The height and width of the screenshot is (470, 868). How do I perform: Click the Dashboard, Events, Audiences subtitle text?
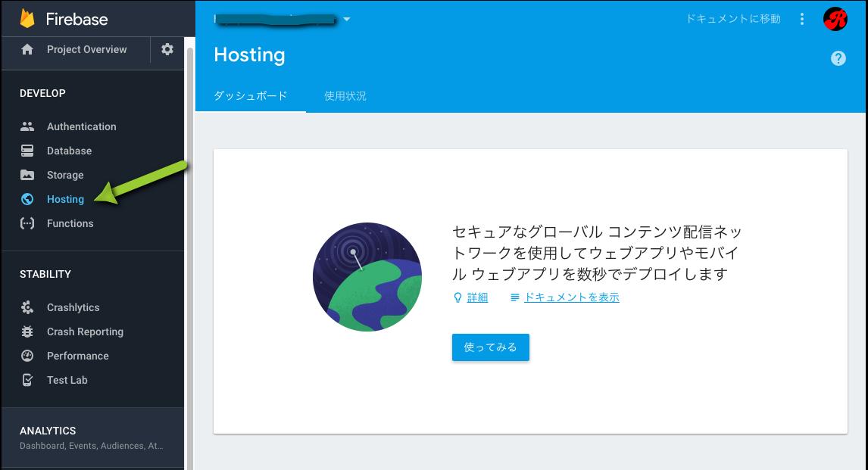point(92,446)
